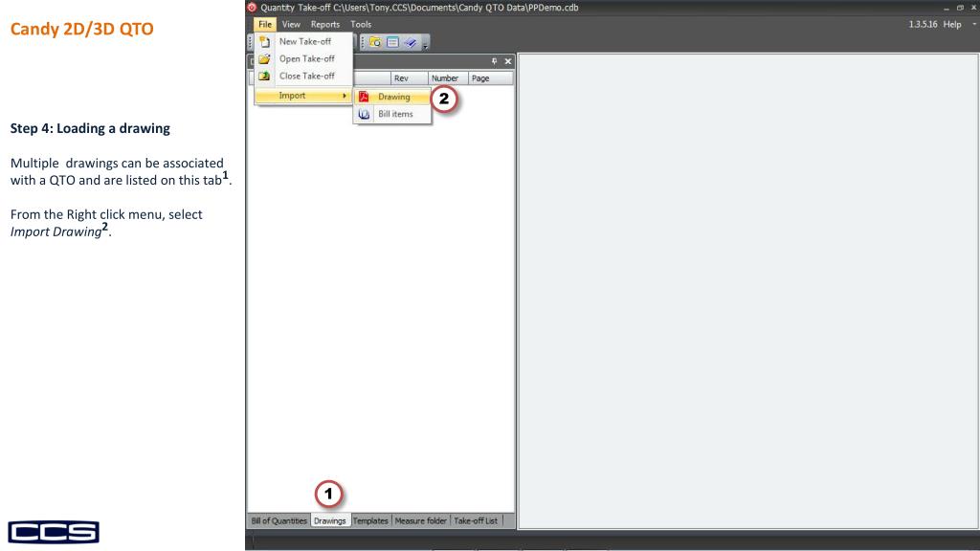Switch to the Templates tab
The width and height of the screenshot is (980, 551).
tap(370, 520)
